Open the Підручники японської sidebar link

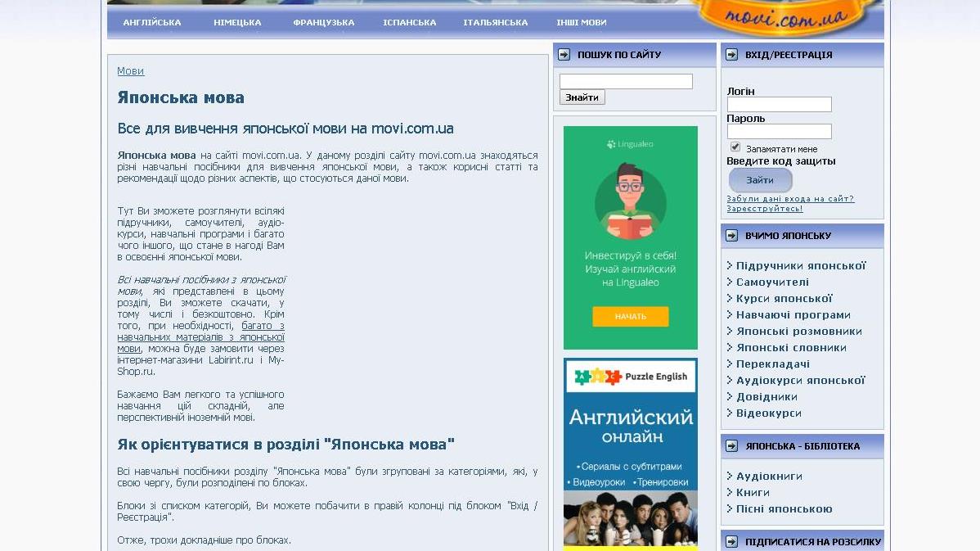(x=800, y=266)
